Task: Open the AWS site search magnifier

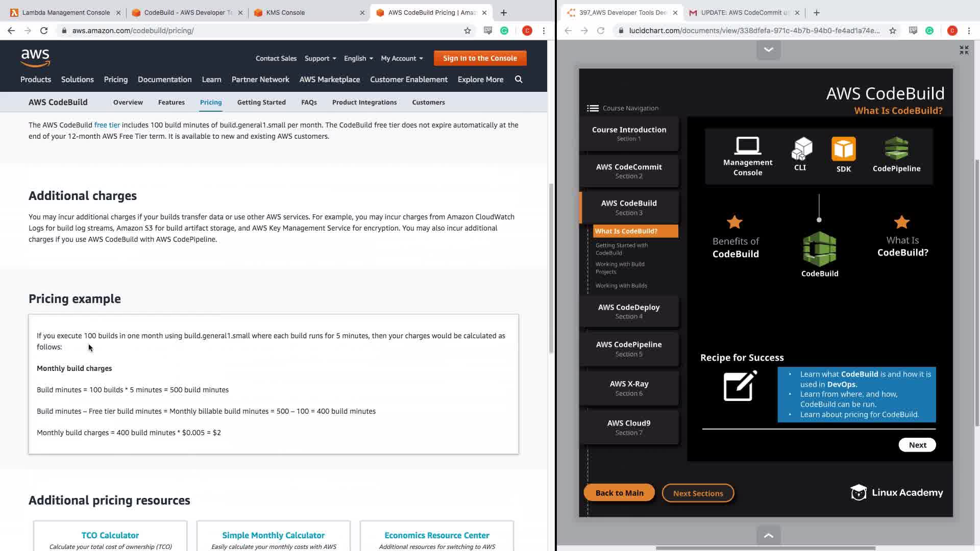Action: 519,79
